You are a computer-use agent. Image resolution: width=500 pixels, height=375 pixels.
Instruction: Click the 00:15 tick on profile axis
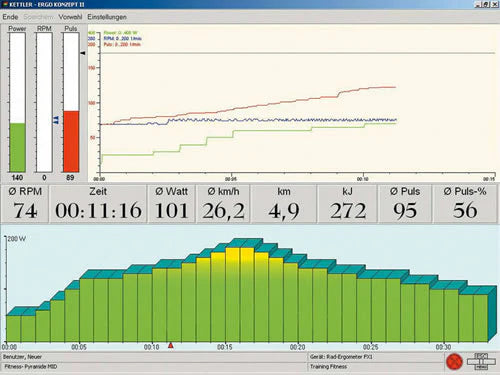(x=225, y=347)
